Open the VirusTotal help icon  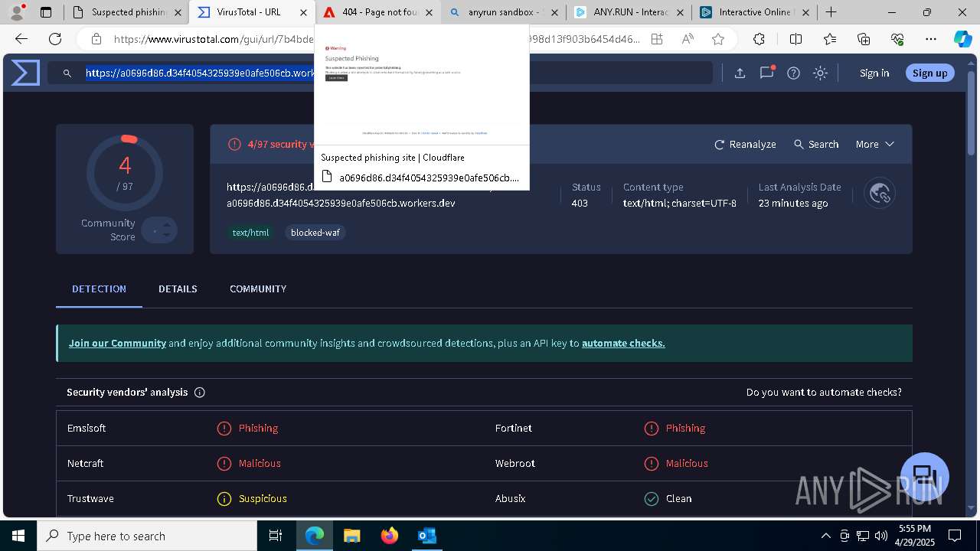point(794,73)
